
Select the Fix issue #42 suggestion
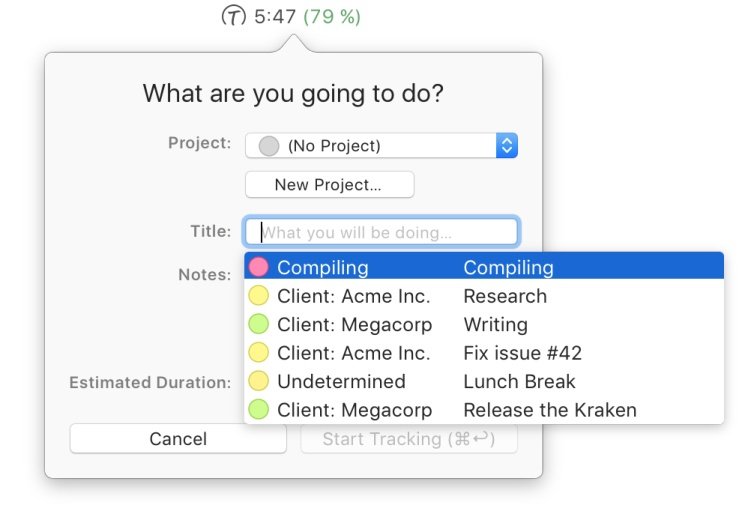tap(484, 353)
